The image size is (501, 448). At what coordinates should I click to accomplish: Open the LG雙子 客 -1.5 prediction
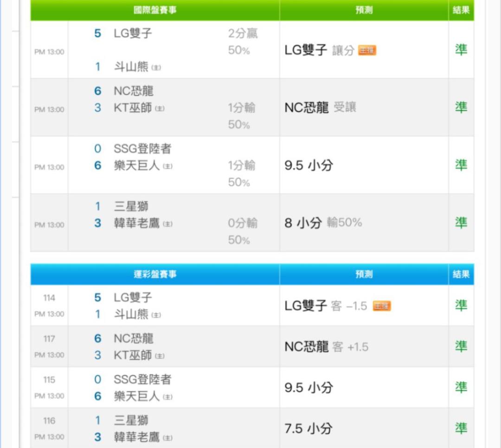click(x=326, y=306)
